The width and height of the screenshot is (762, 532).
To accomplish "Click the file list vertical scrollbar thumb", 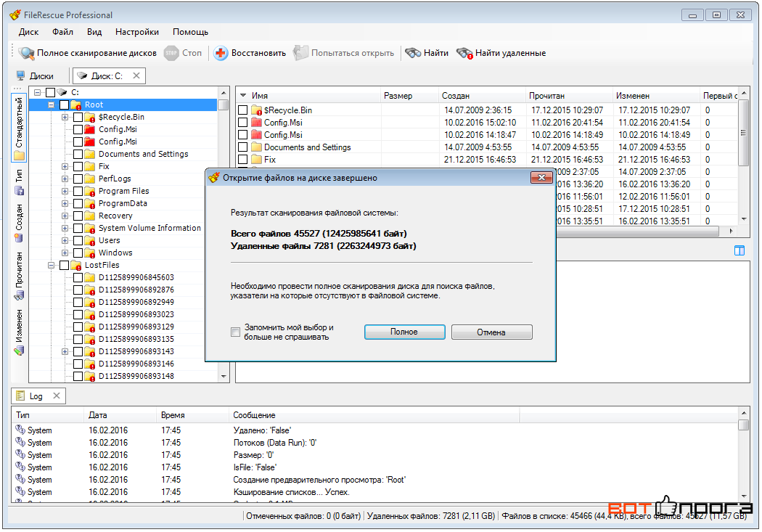I will pos(744,133).
